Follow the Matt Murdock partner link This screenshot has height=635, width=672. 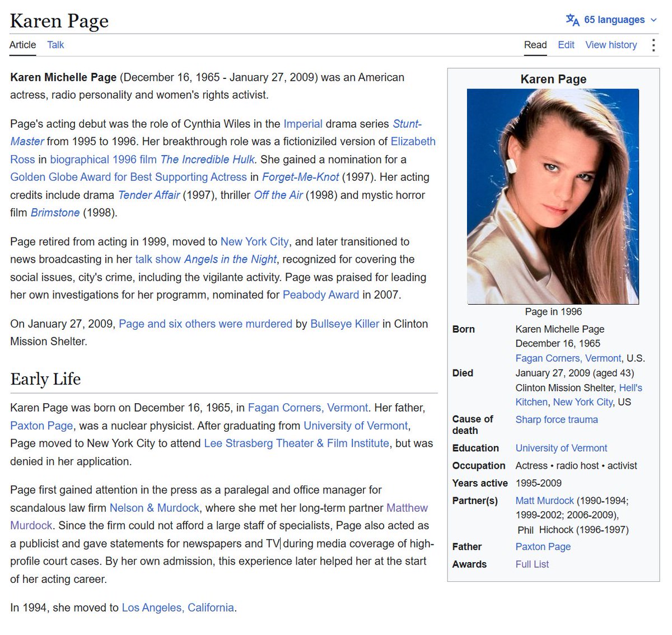[545, 501]
